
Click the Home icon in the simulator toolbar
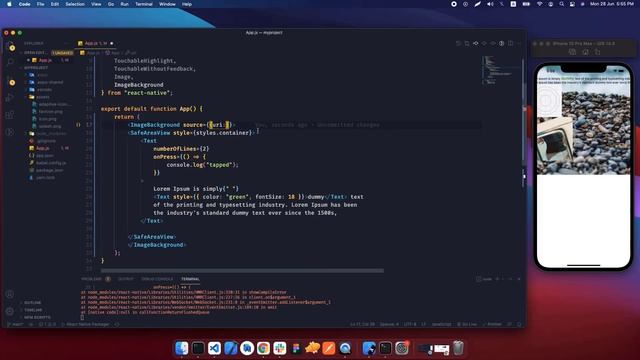coord(585,52)
